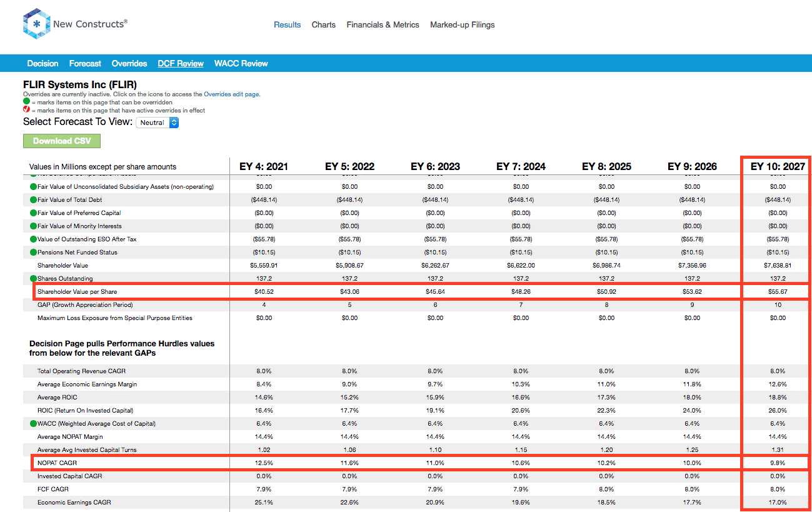Viewport: 812px width, 512px height.
Task: Click the FLIR Systems Inc (FLIR) heading
Action: [80, 84]
